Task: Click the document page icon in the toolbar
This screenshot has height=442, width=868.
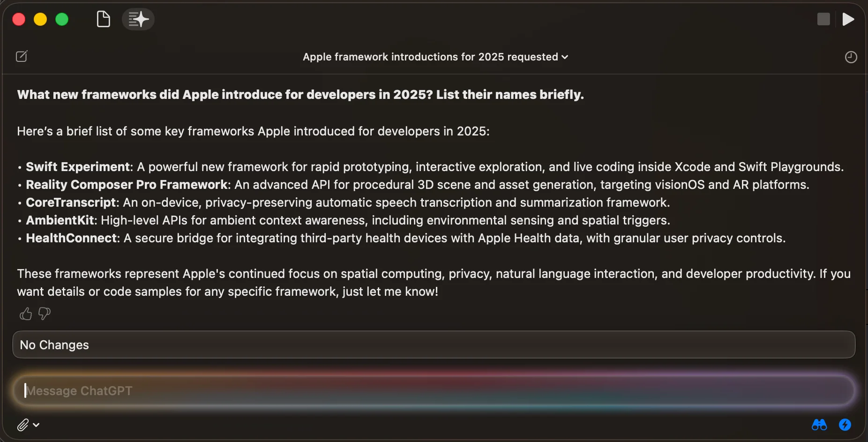Action: (103, 19)
